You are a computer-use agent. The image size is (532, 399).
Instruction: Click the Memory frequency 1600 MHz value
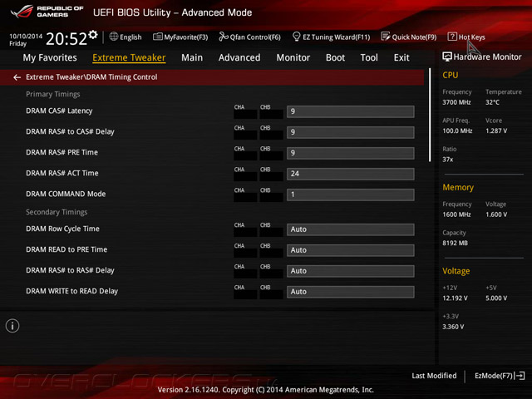coord(456,214)
